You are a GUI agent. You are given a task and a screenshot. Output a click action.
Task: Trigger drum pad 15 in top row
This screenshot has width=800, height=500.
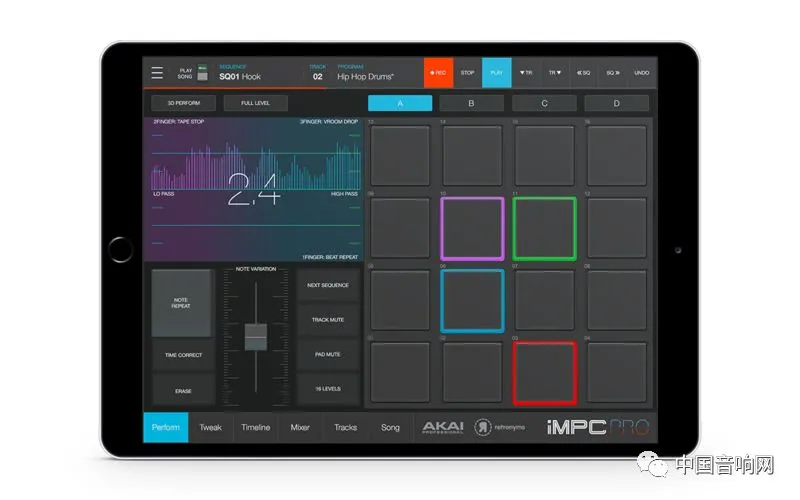[544, 156]
